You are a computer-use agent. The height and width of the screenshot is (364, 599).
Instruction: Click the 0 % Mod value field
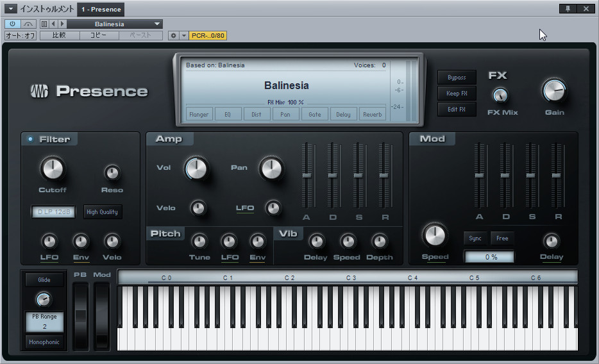click(489, 257)
